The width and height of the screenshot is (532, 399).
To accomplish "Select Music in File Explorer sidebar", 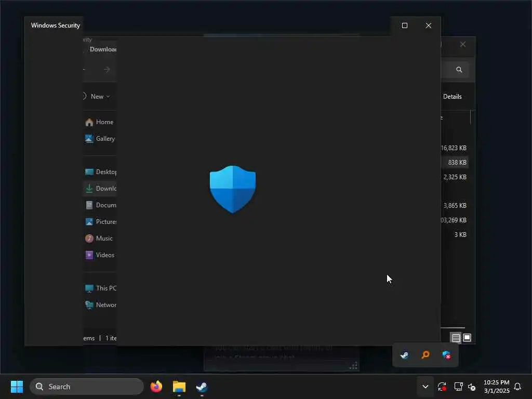I will [x=100, y=238].
